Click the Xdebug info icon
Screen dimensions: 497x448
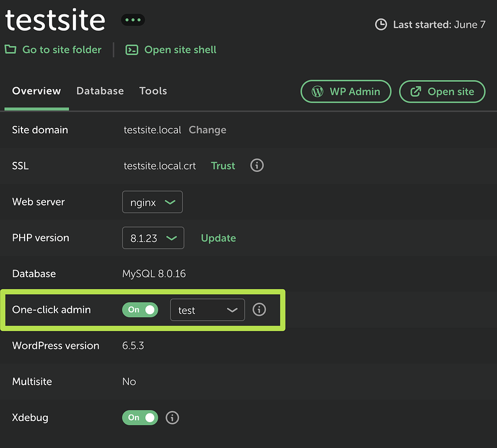point(172,418)
